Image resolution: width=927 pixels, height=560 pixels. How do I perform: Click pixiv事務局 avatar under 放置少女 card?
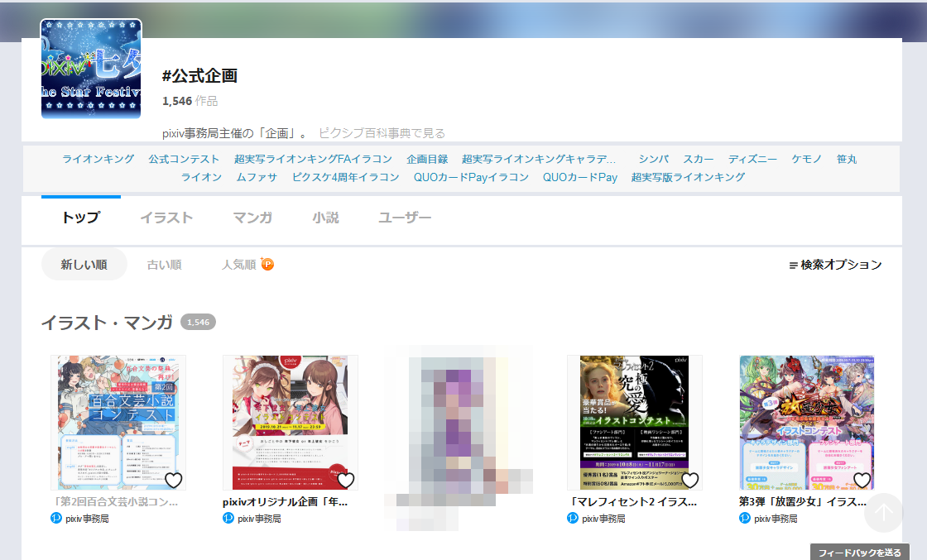[x=745, y=518]
